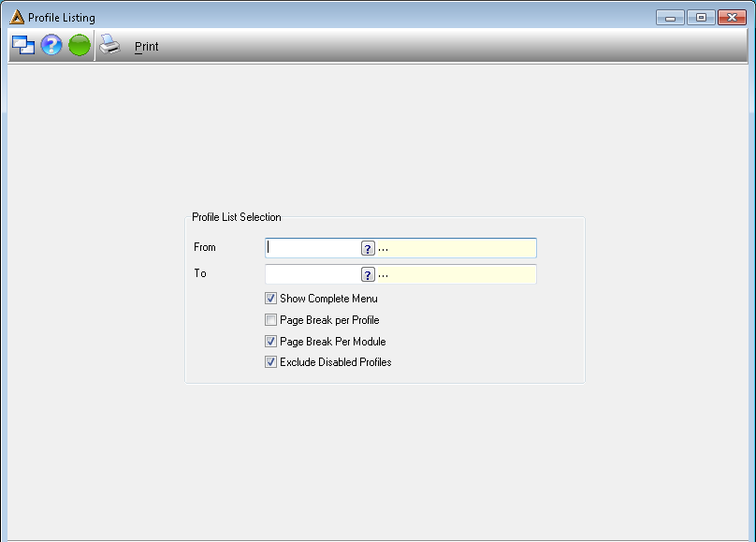Click the Profile Listing app logo icon
This screenshot has width=756, height=542.
17,17
